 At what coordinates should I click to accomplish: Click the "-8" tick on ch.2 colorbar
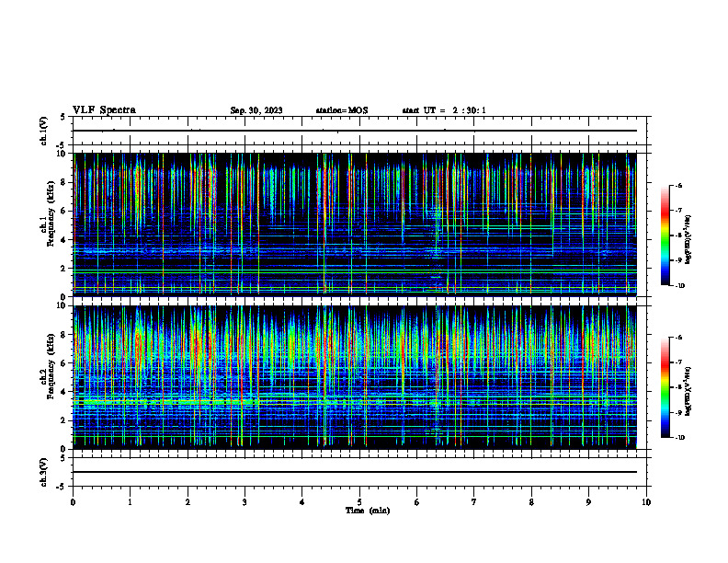678,387
